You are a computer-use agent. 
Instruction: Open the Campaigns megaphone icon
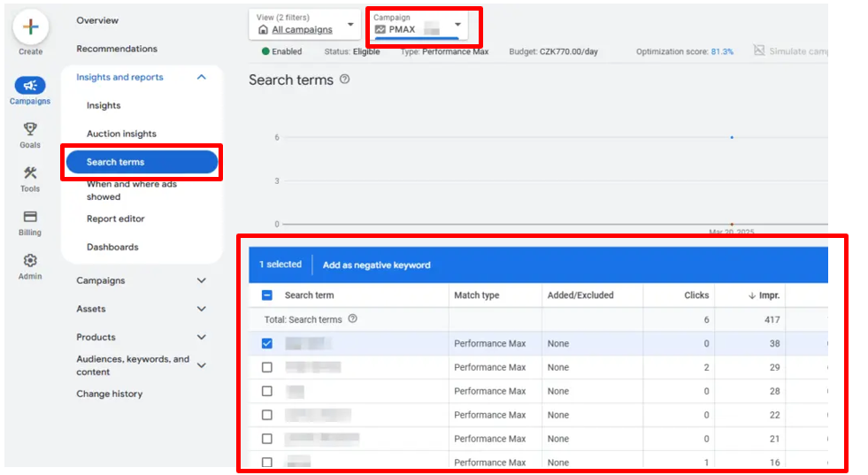30,85
